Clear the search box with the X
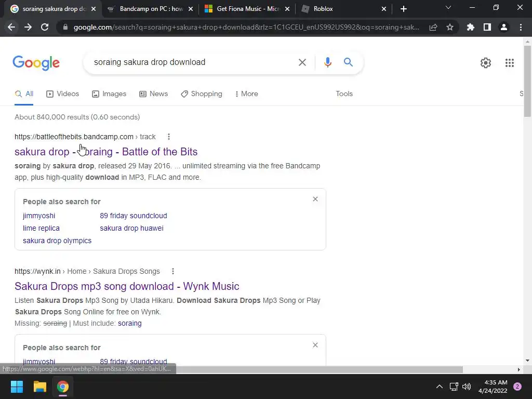 point(302,62)
